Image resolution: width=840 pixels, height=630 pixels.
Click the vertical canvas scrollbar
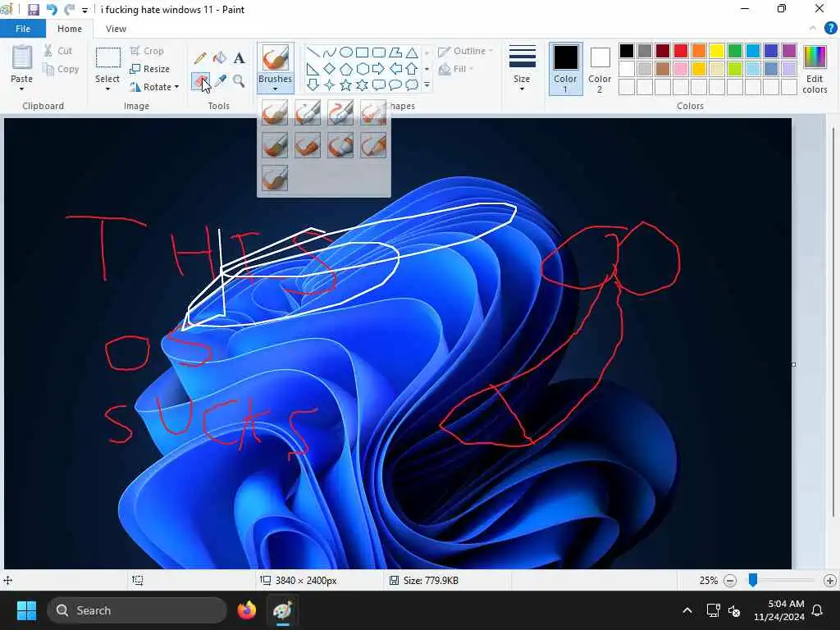tap(833, 322)
